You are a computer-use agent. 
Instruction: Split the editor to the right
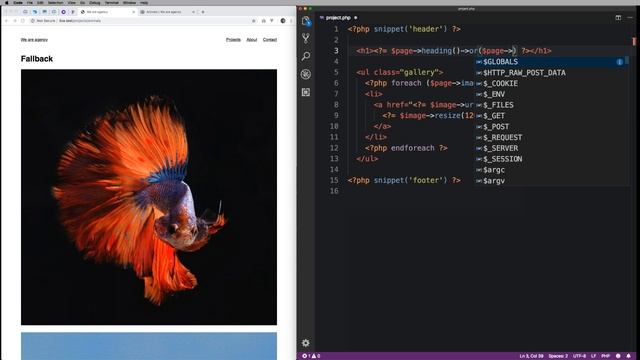point(618,18)
